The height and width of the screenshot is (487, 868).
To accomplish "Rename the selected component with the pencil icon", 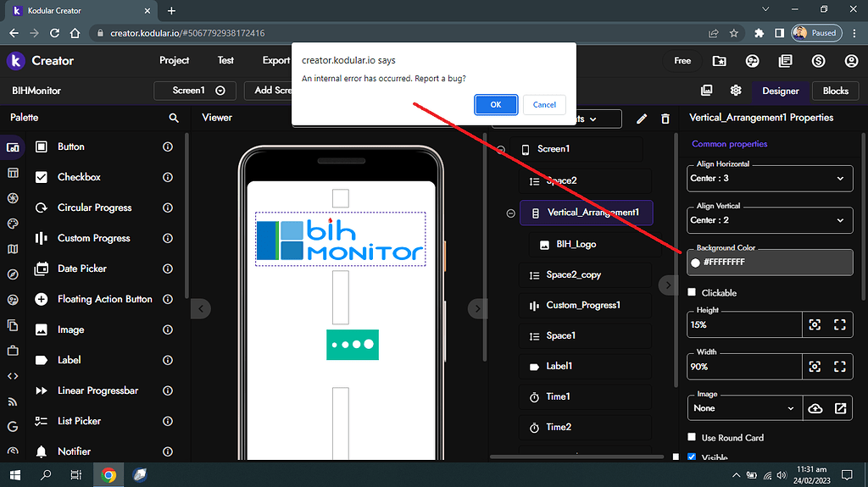I will [642, 119].
